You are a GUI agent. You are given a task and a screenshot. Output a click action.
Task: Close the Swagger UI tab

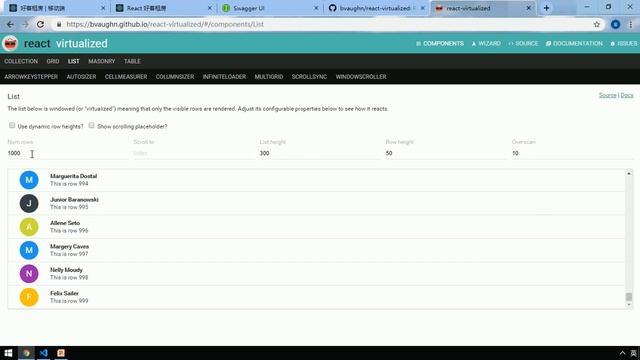click(316, 8)
